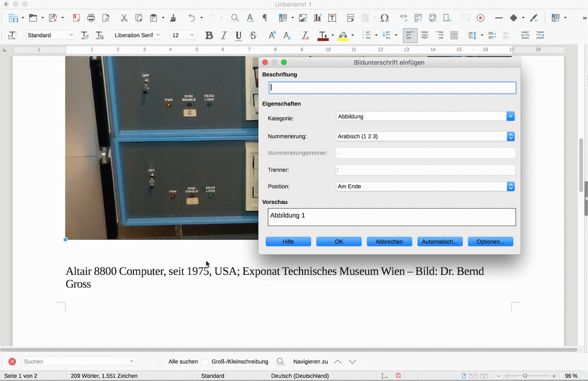Click the Insert Image icon
Image resolution: width=588 pixels, height=381 pixels.
click(x=303, y=18)
